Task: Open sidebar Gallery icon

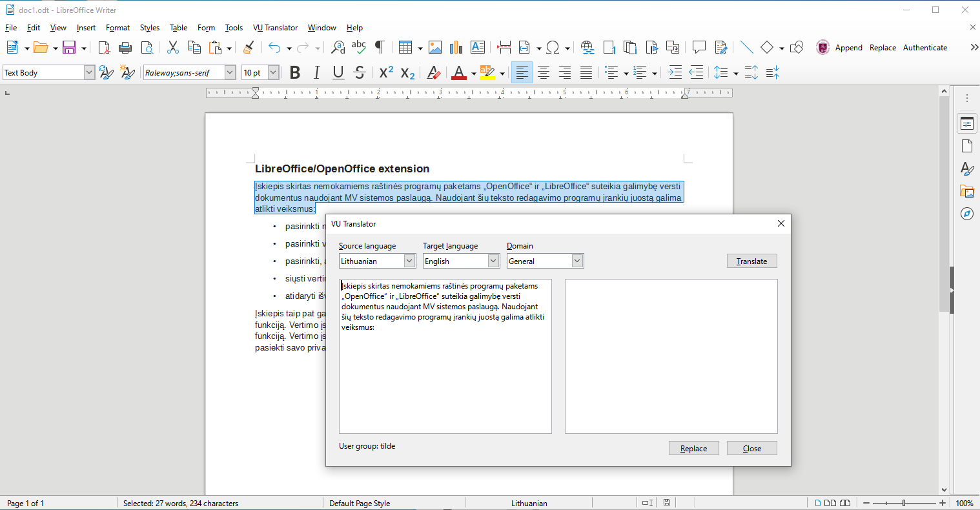Action: pyautogui.click(x=966, y=191)
